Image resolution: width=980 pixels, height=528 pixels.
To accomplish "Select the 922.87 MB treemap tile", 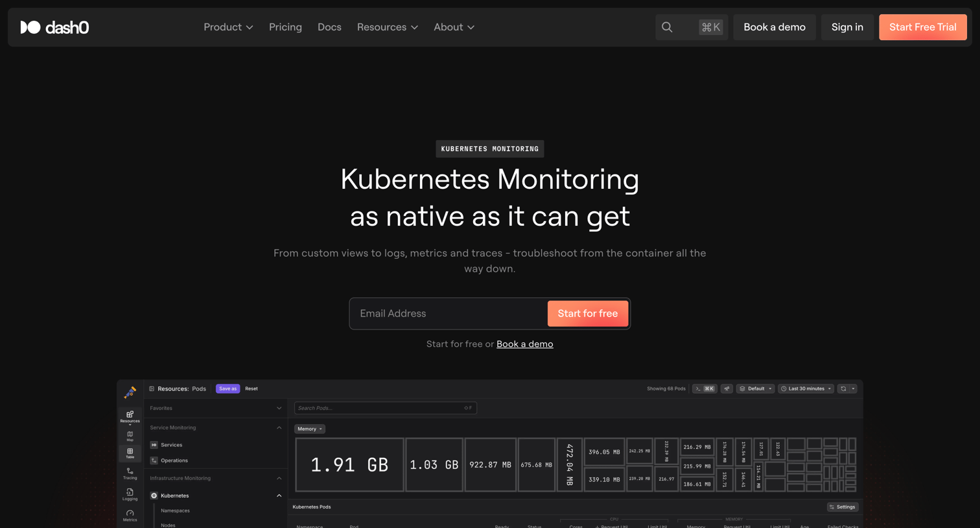I will point(491,464).
